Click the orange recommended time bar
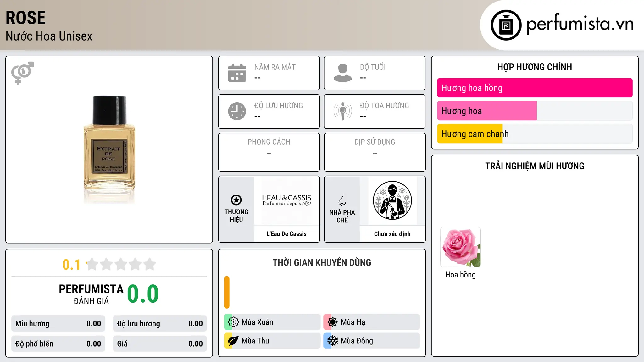 (x=227, y=292)
